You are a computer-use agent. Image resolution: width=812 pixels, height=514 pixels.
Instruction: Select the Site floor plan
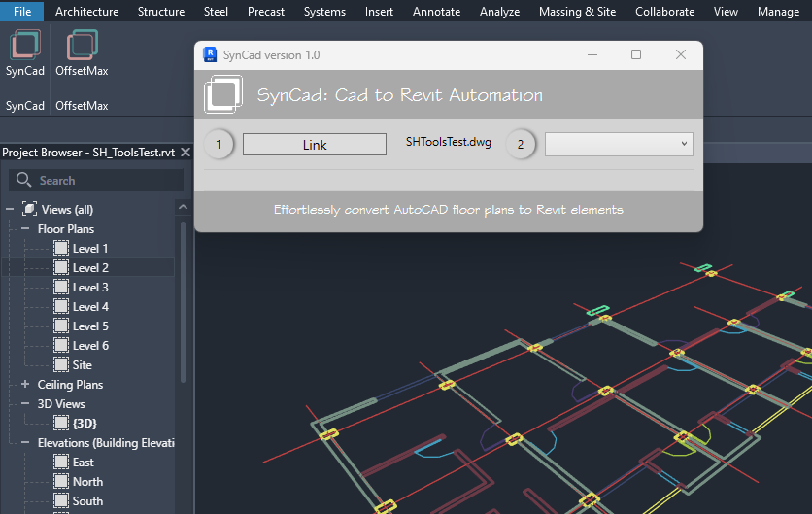click(x=83, y=364)
